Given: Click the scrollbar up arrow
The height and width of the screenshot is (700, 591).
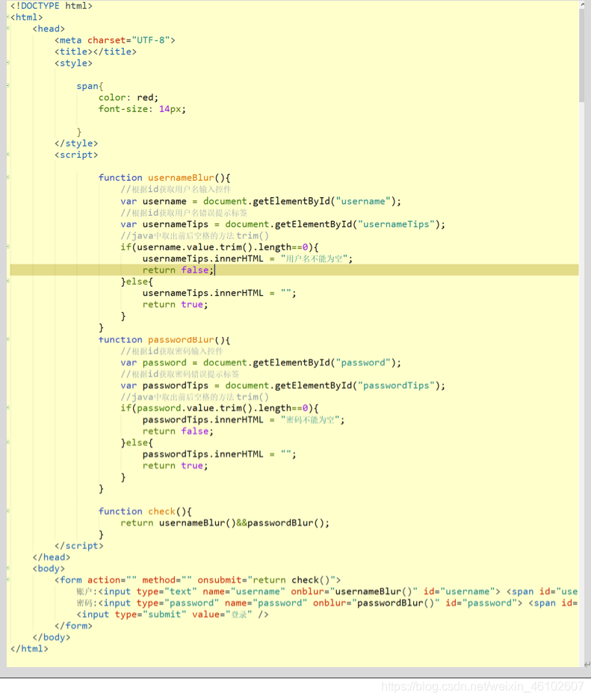Looking at the screenshot, I should (x=582, y=4).
